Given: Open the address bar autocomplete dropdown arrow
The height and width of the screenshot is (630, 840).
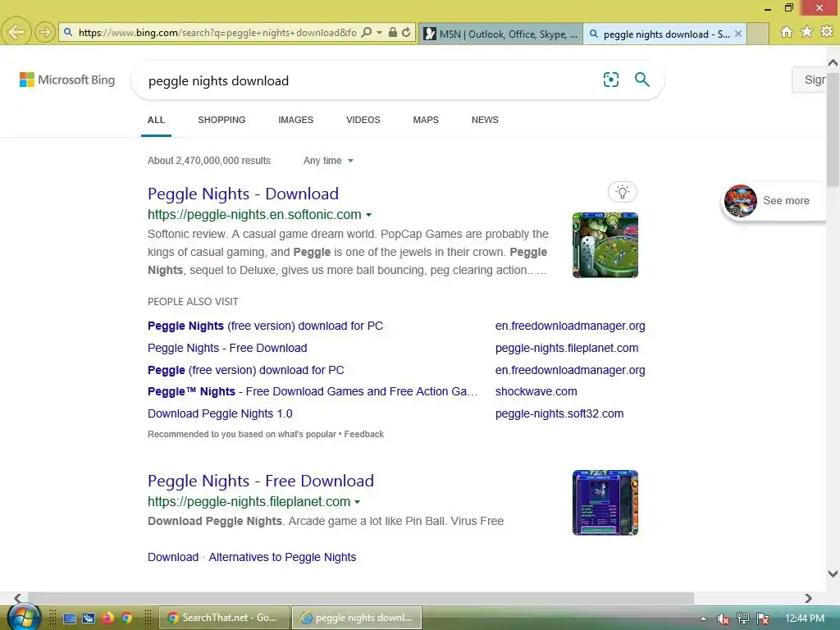Looking at the screenshot, I should 379,33.
